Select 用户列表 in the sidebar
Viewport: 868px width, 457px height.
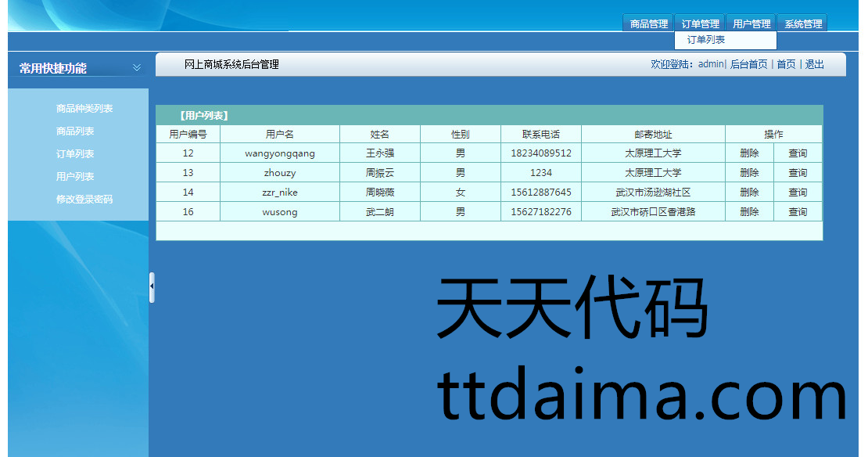click(75, 177)
